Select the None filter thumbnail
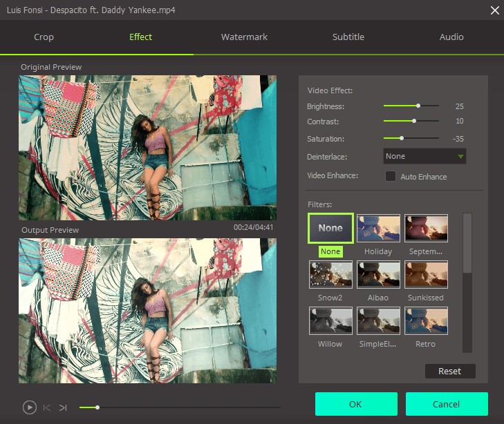This screenshot has height=424, width=504. tap(330, 228)
